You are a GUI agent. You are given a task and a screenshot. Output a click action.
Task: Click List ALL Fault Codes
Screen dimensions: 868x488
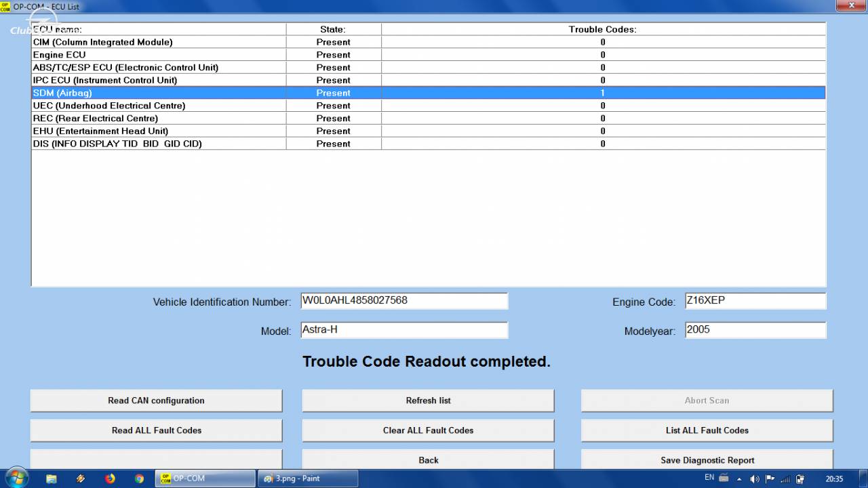point(707,430)
